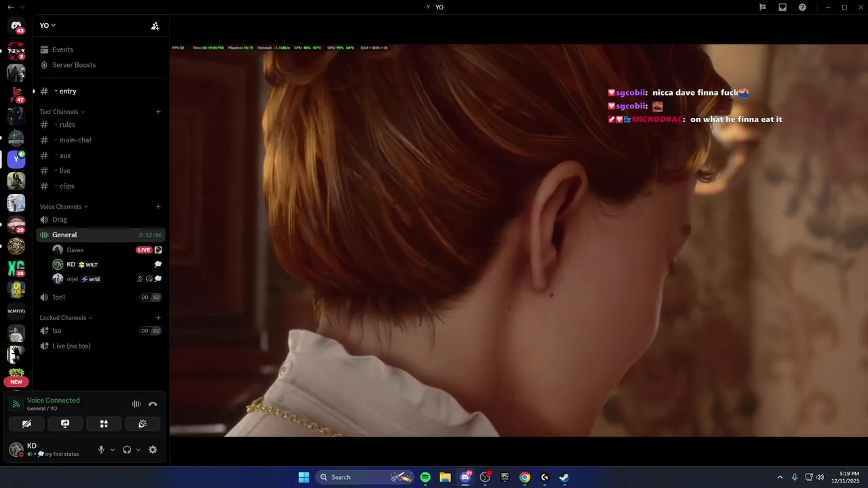Open Events in the channel list
This screenshot has width=868, height=488.
(100, 49)
